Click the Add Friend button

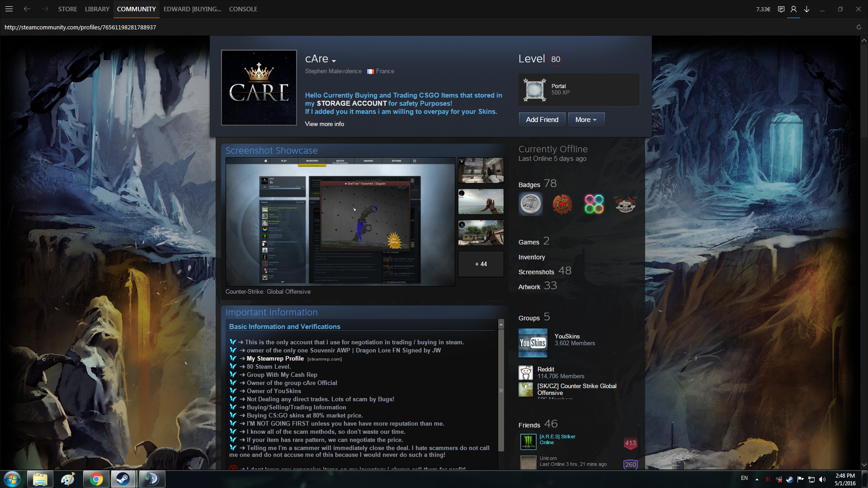point(542,120)
